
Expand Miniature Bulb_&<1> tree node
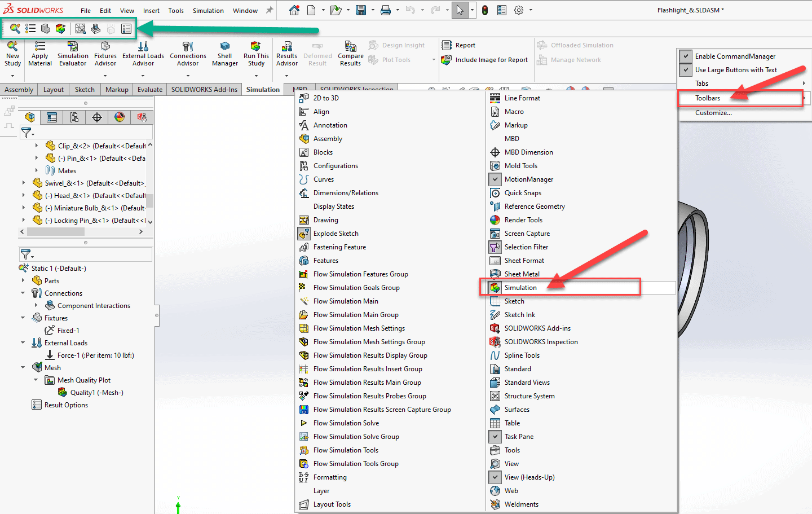[x=23, y=208]
